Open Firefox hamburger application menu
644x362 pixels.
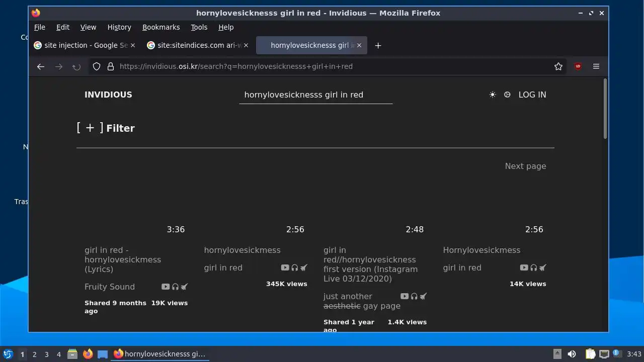(x=596, y=66)
